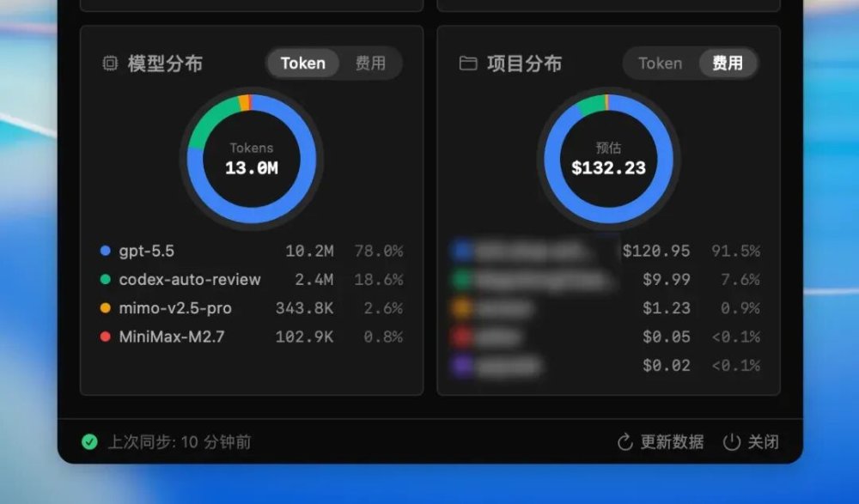The image size is (859, 504).
Task: Click the 项目分布 panel title
Action: [524, 64]
